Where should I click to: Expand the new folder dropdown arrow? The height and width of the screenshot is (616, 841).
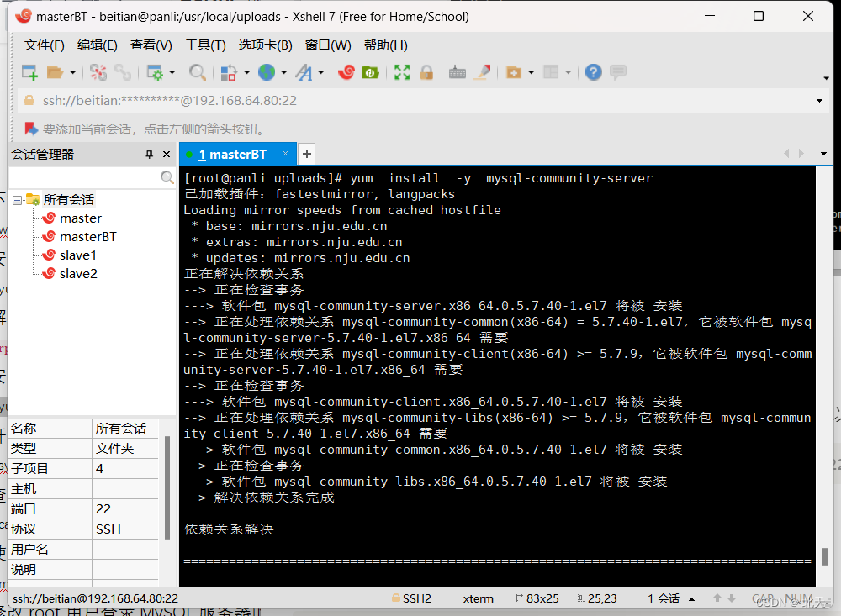(531, 72)
